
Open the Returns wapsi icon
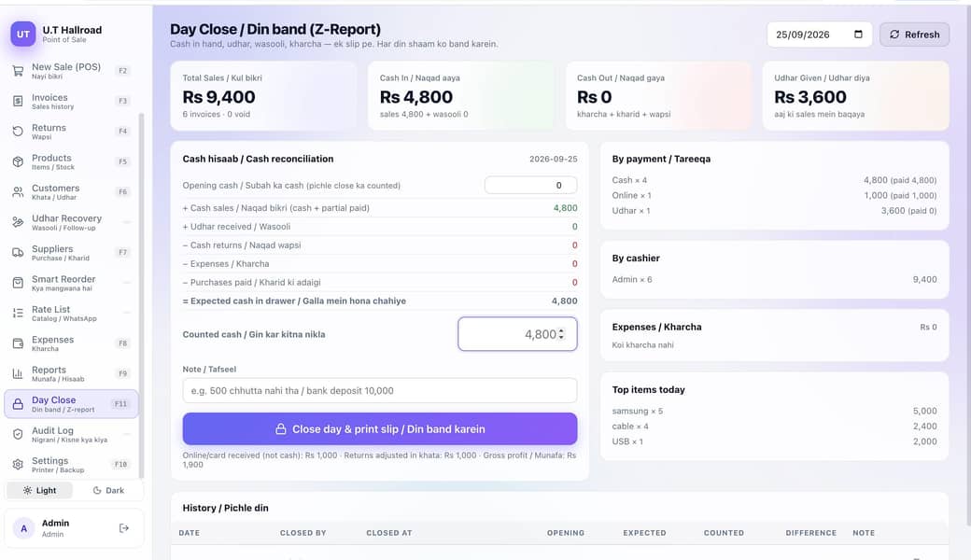click(18, 132)
